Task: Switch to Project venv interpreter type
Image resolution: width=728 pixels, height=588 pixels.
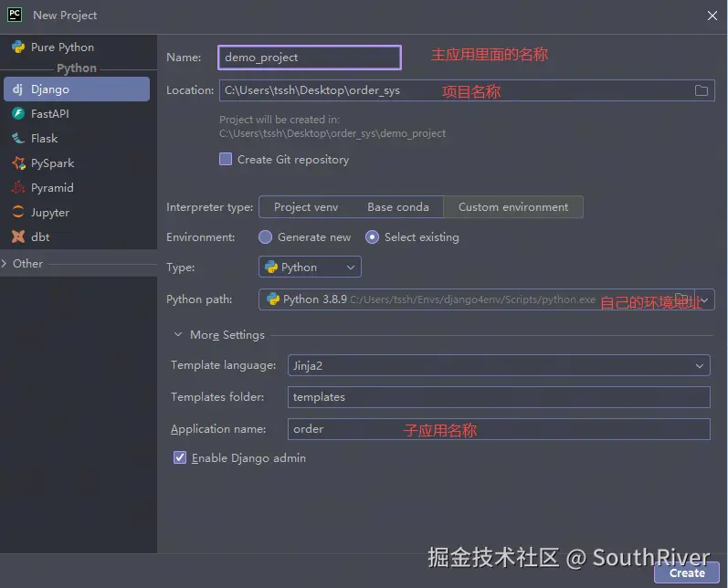Action: [x=306, y=207]
